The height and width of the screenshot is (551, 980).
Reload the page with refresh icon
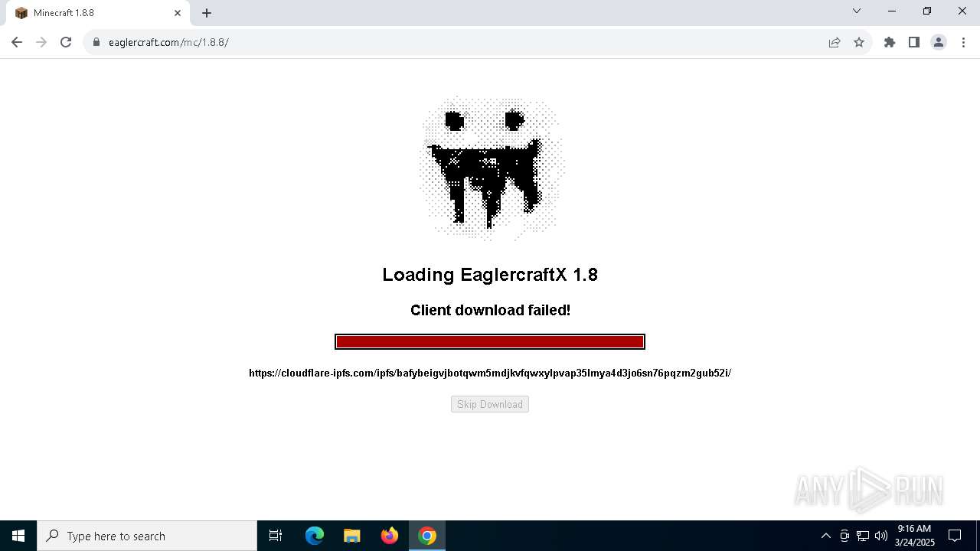click(x=66, y=42)
